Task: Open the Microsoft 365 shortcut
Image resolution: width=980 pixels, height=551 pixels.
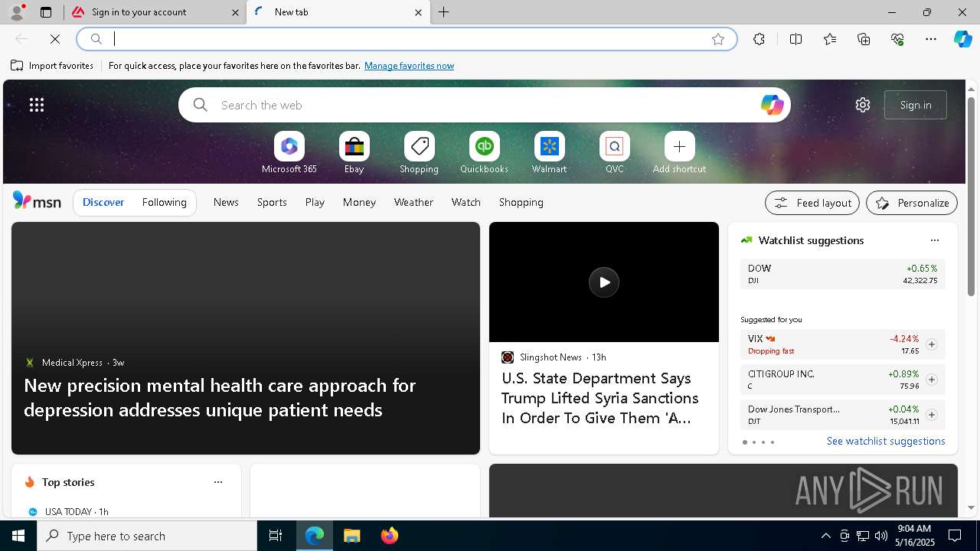Action: click(x=289, y=152)
